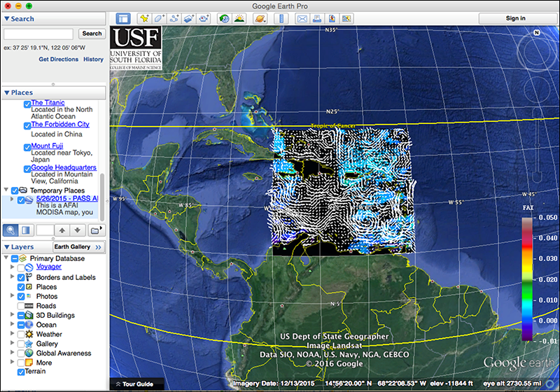
Task: Click the Gallery layer star icon
Action: [29, 344]
